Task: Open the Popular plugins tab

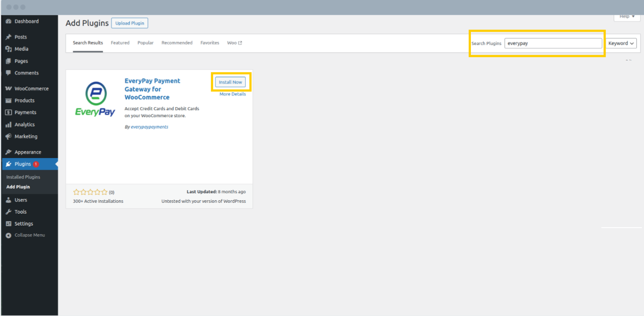Action: [x=145, y=43]
